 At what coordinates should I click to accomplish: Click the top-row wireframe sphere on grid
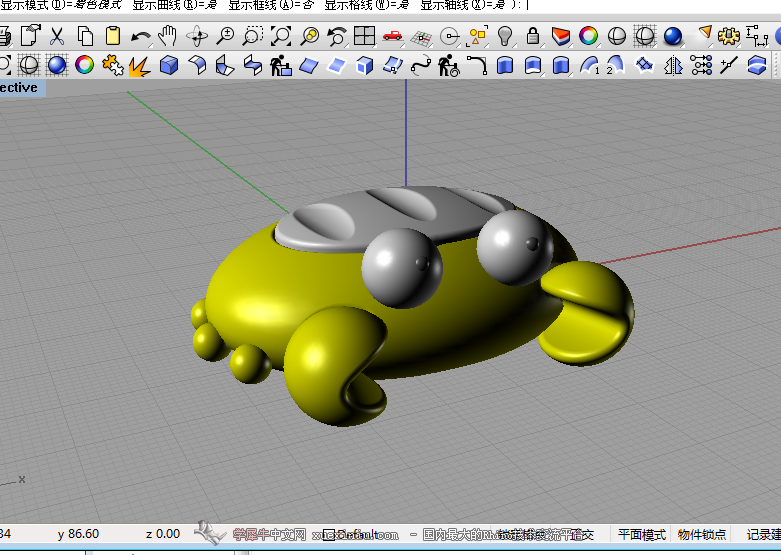tap(645, 36)
